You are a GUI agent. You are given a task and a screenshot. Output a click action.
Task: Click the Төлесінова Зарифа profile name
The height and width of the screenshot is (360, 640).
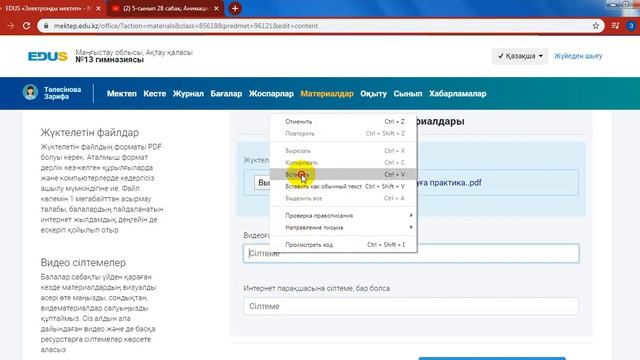pos(62,93)
